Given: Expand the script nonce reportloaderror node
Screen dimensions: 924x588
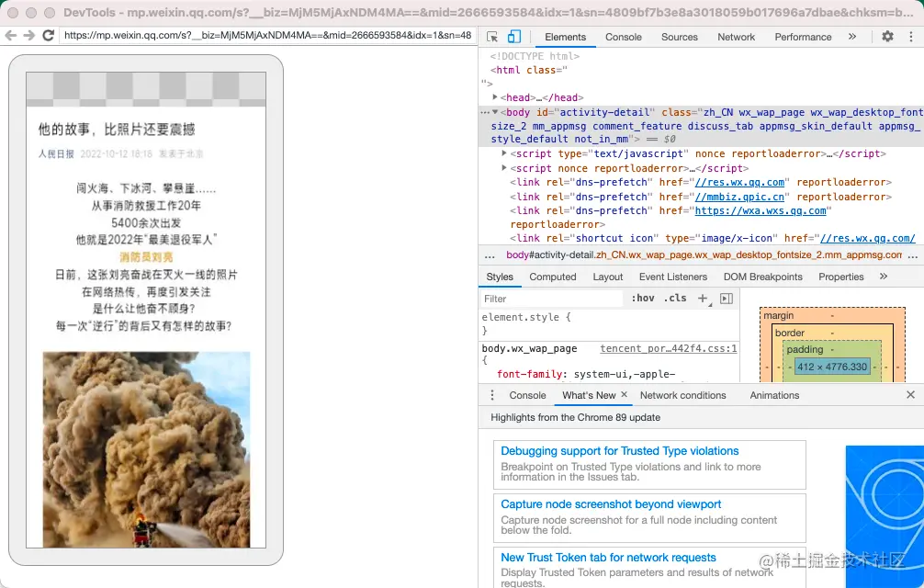Looking at the screenshot, I should tap(504, 168).
